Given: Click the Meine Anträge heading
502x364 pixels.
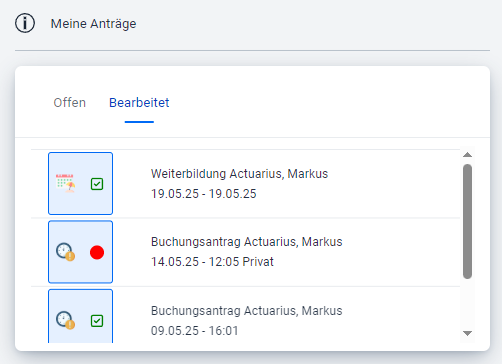Looking at the screenshot, I should click(93, 24).
